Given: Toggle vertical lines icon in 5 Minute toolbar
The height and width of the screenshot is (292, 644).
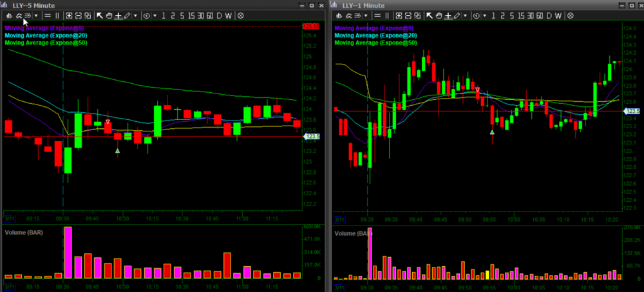Looking at the screenshot, I should pyautogui.click(x=57, y=15).
